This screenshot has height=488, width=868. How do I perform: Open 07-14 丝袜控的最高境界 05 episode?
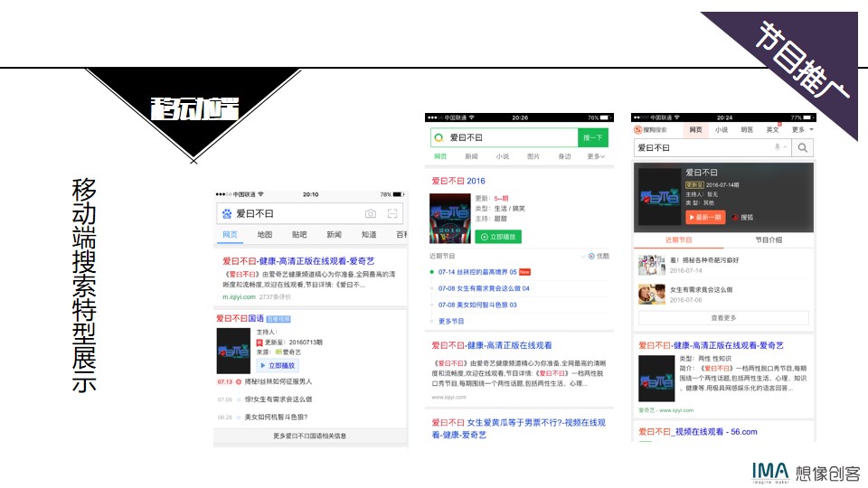(477, 272)
